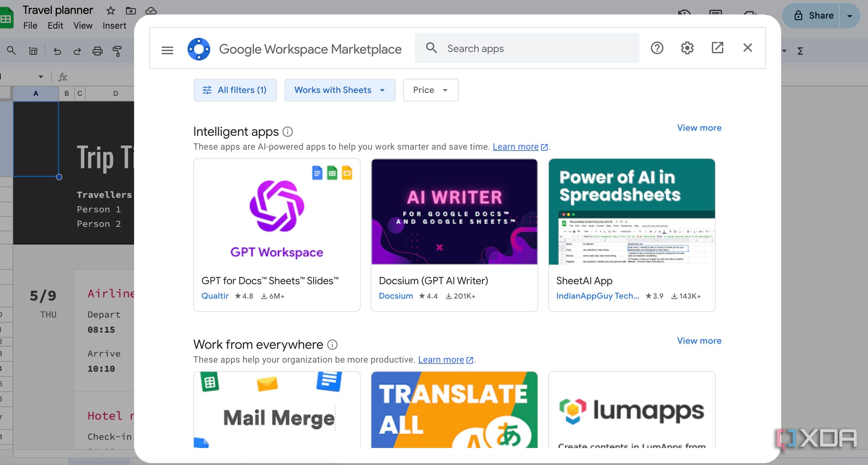Select column A header
Image resolution: width=868 pixels, height=465 pixels.
pyautogui.click(x=36, y=93)
